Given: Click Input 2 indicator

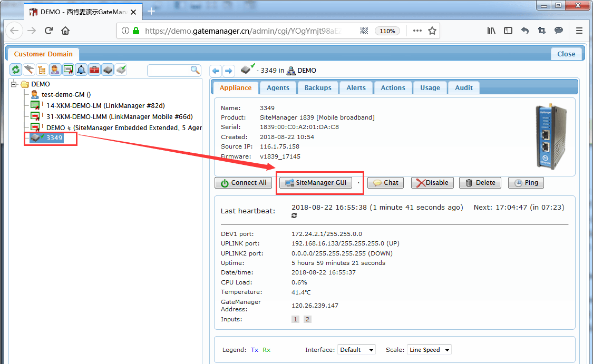Looking at the screenshot, I should tap(307, 319).
